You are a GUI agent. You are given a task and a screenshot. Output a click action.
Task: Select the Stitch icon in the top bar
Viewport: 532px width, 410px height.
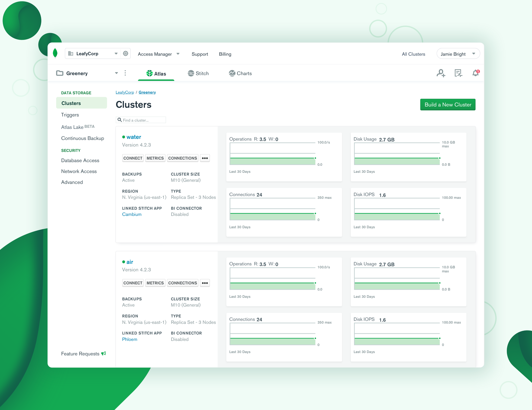(191, 73)
